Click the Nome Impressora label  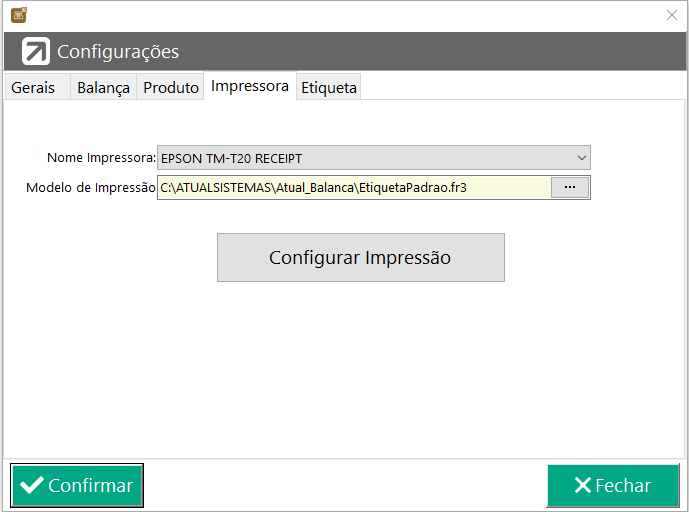point(102,157)
